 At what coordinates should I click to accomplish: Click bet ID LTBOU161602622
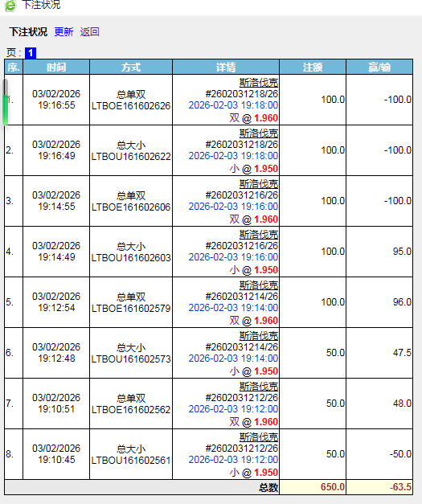[x=131, y=157]
